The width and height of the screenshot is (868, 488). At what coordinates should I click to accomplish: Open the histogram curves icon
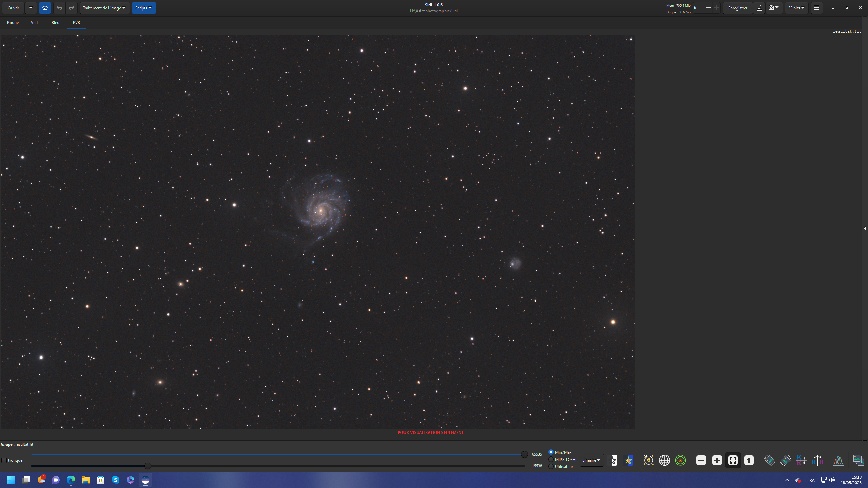[838, 460]
